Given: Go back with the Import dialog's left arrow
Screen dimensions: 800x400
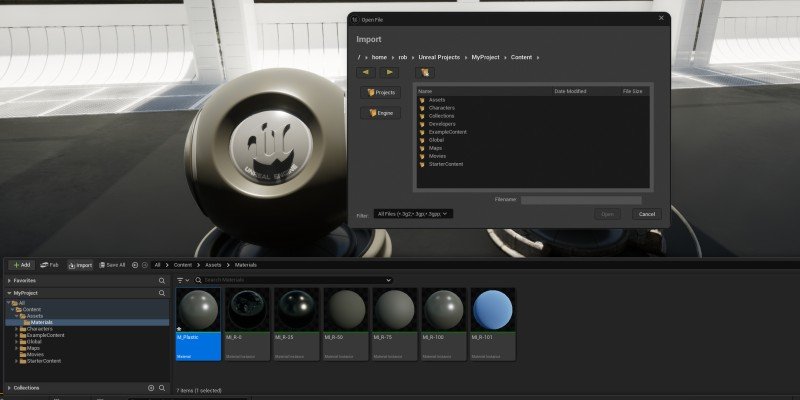Looking at the screenshot, I should click(365, 72).
